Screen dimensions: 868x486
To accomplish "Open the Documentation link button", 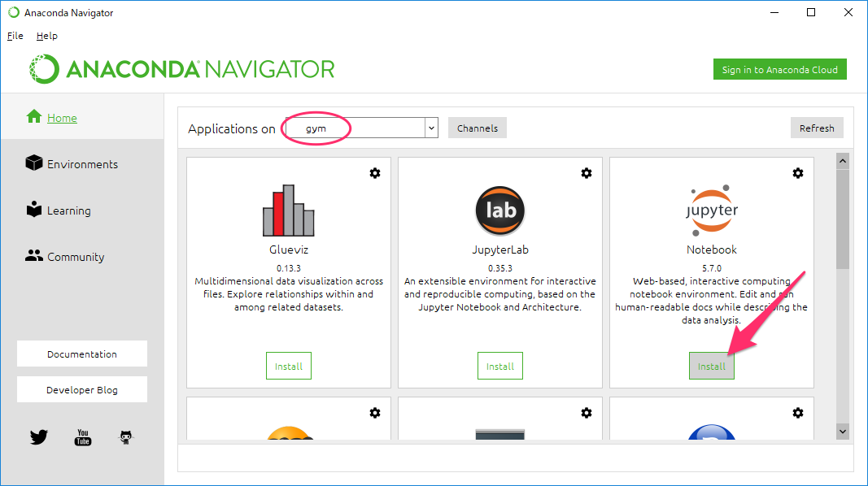I will [82, 354].
